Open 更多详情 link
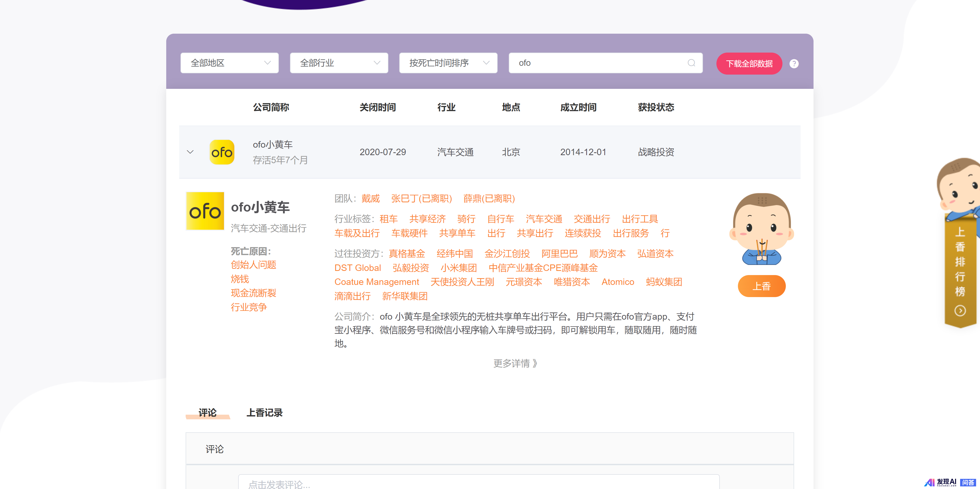This screenshot has height=489, width=980. [x=516, y=363]
